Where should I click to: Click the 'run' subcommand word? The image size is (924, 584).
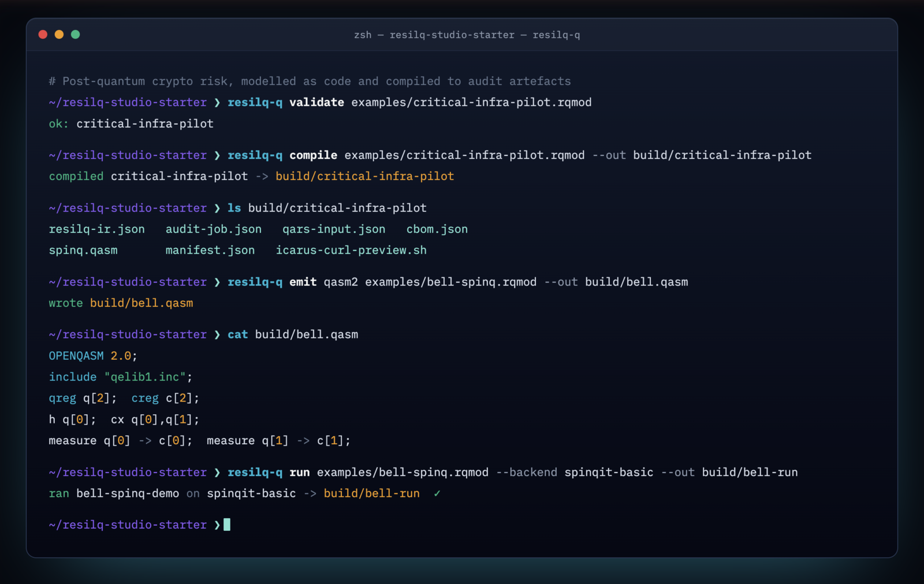(299, 473)
